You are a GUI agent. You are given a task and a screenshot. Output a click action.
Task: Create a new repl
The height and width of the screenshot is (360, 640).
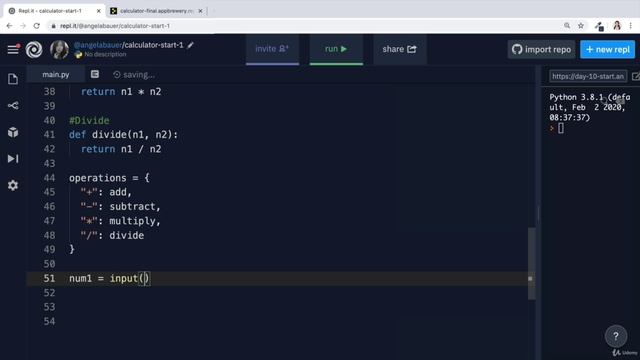607,49
